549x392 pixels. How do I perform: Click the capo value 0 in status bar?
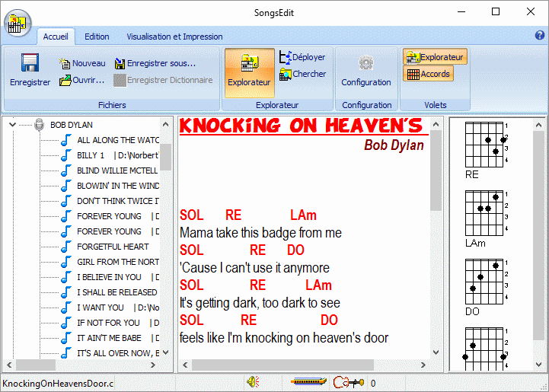pos(373,384)
